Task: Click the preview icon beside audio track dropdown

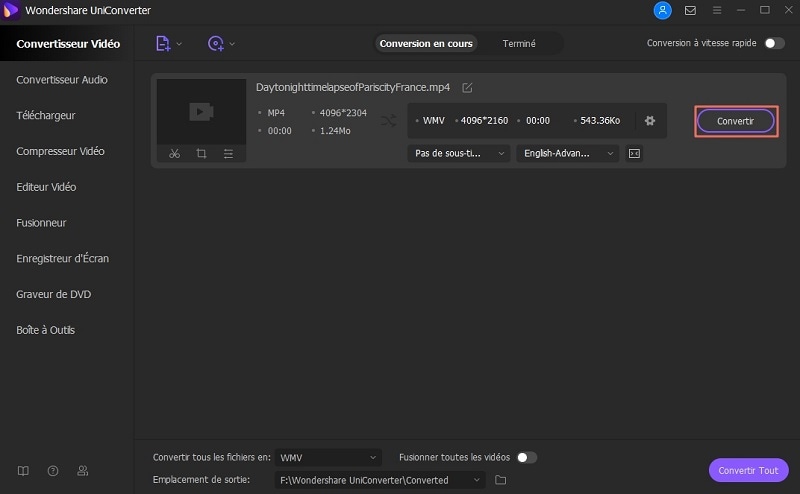Action: pos(634,154)
